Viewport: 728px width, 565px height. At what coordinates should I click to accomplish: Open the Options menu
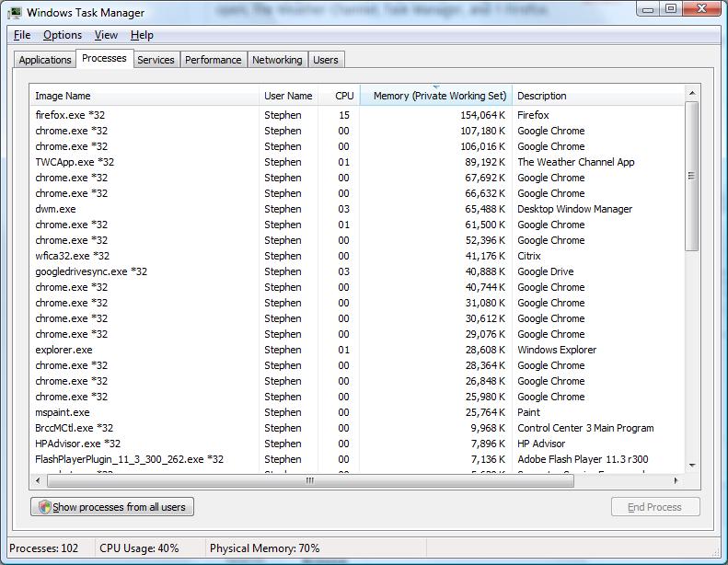(x=63, y=35)
